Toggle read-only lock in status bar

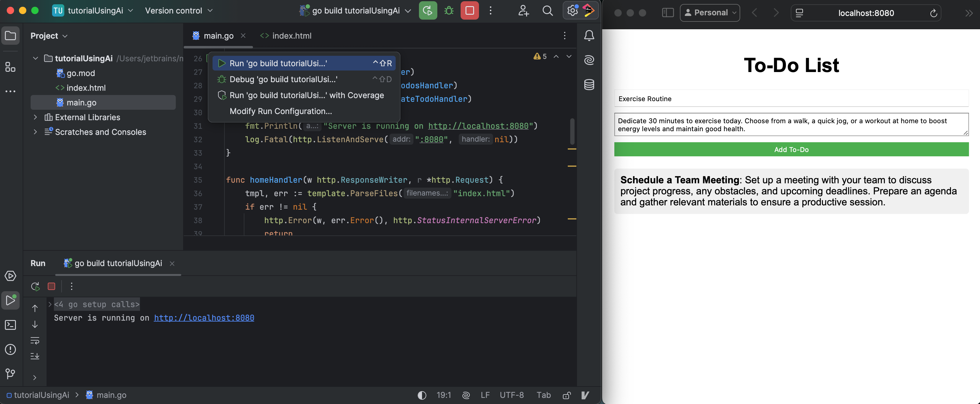(x=567, y=395)
